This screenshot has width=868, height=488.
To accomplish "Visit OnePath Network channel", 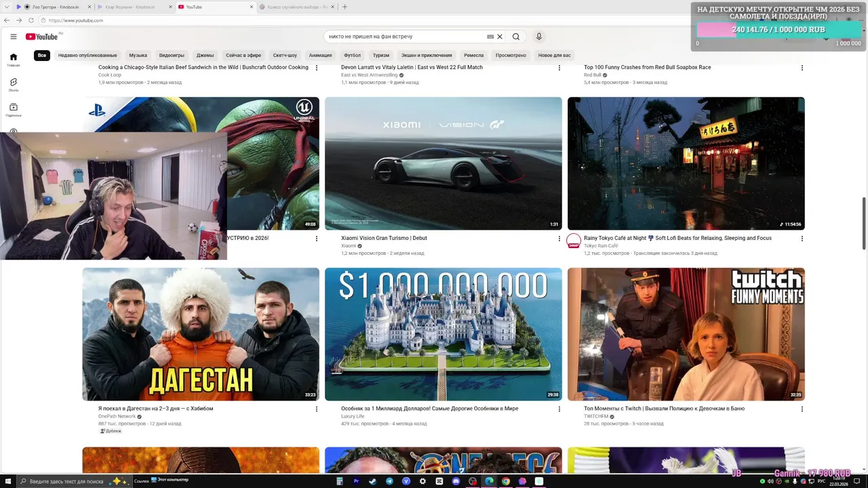I will [117, 416].
